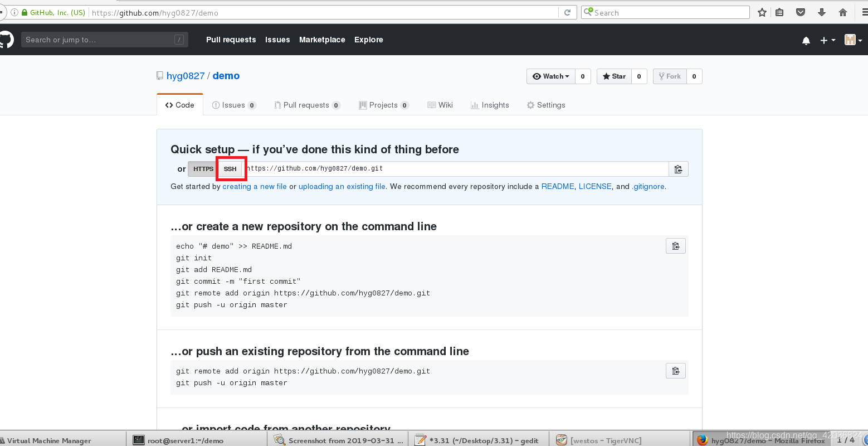868x446 pixels.
Task: Open the Firefox hamburger menu
Action: tap(864, 12)
